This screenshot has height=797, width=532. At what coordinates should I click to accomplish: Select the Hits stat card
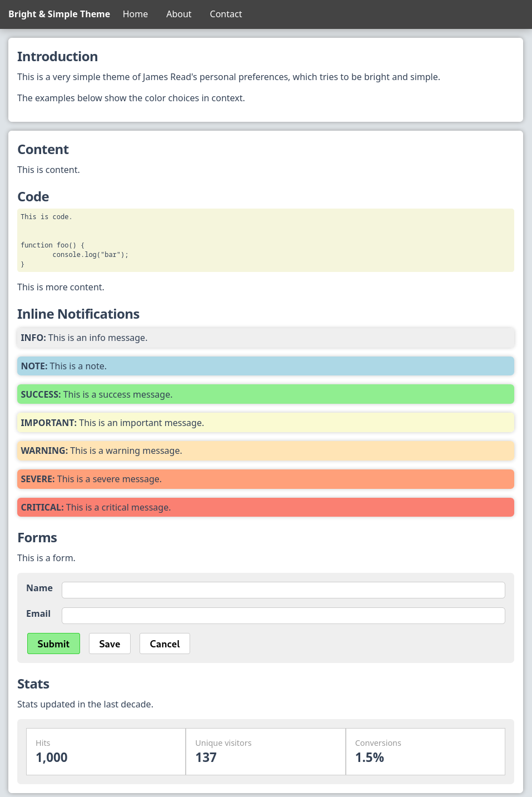pyautogui.click(x=106, y=751)
